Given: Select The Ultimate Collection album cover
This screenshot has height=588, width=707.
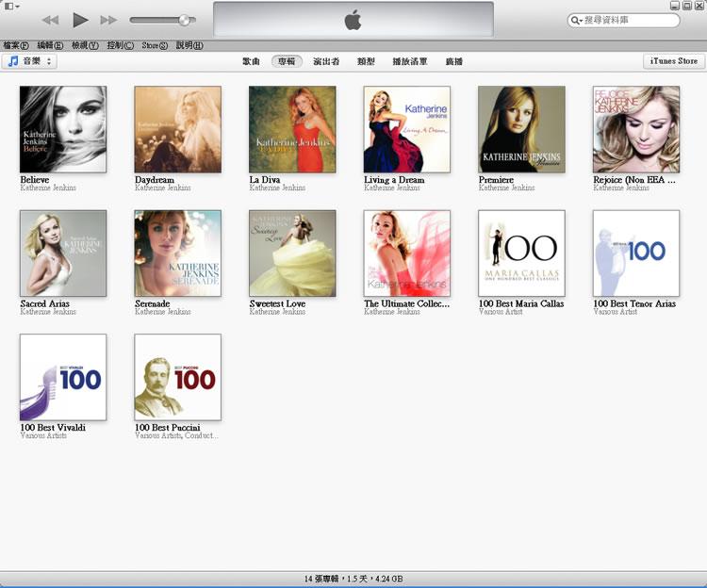Looking at the screenshot, I should coord(406,253).
